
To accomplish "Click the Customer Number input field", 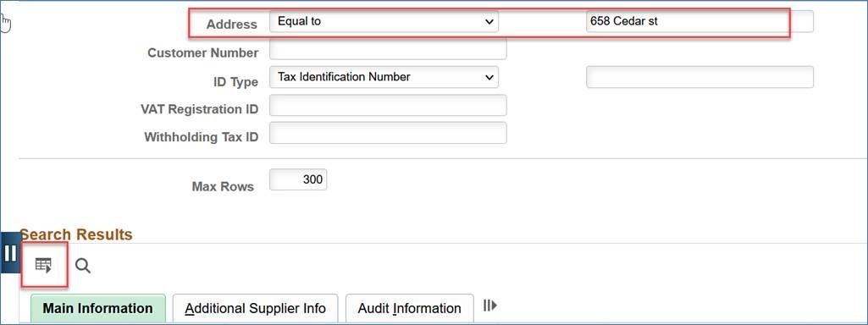I will tap(388, 49).
